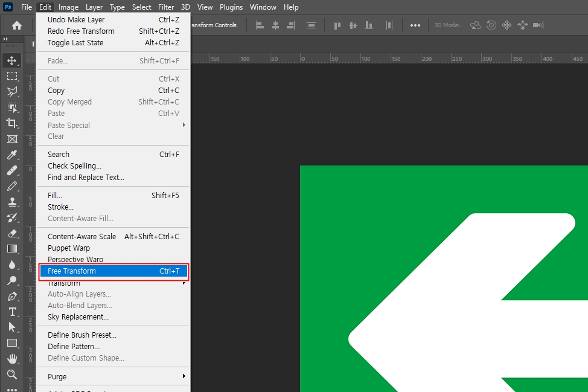Align bottom edges of layers

coord(369,25)
